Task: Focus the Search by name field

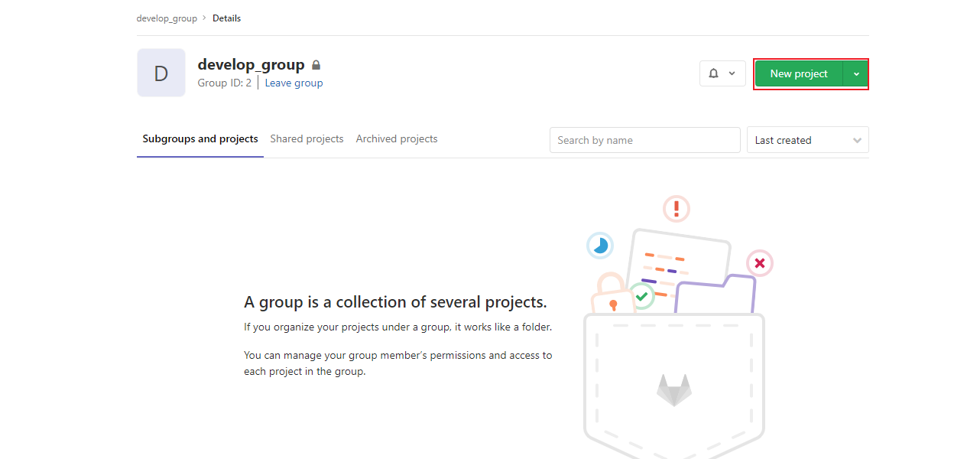Action: click(645, 140)
